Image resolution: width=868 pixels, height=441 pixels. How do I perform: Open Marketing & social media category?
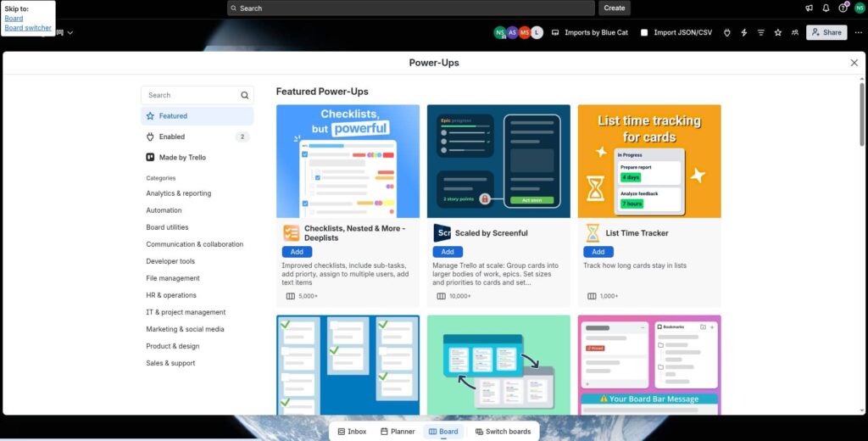[x=185, y=329]
